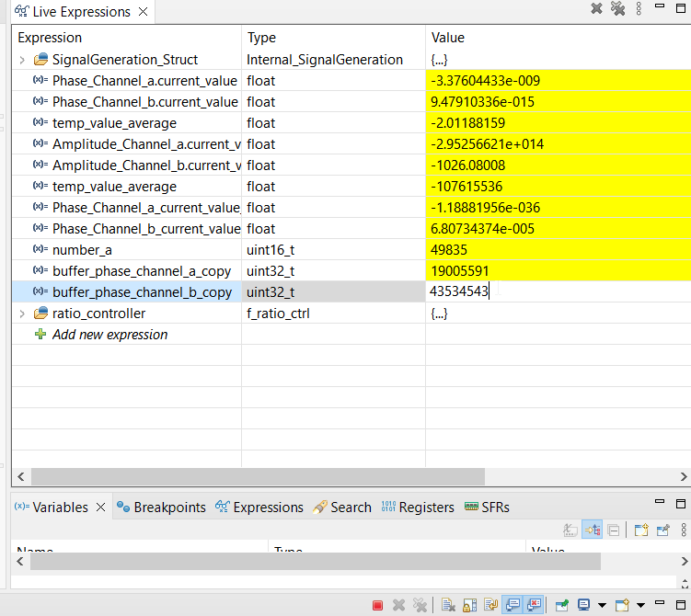Click Collapse All in Variables toolbar

click(x=614, y=530)
